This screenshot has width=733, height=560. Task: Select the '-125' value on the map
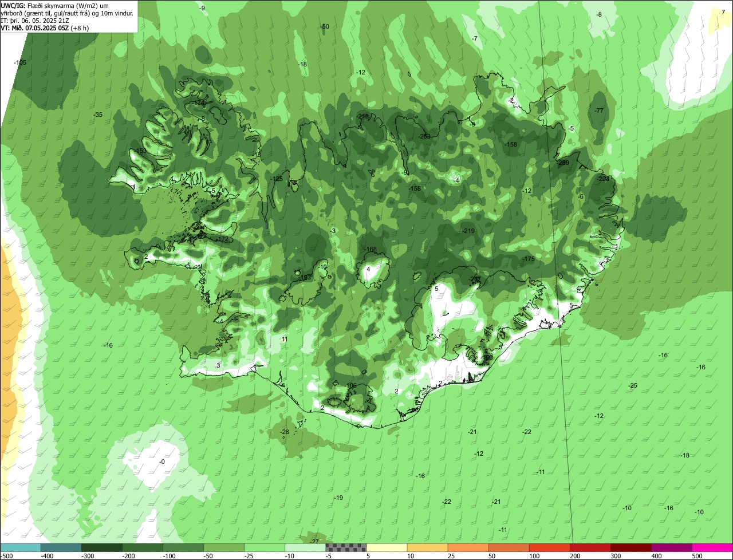pyautogui.click(x=277, y=179)
